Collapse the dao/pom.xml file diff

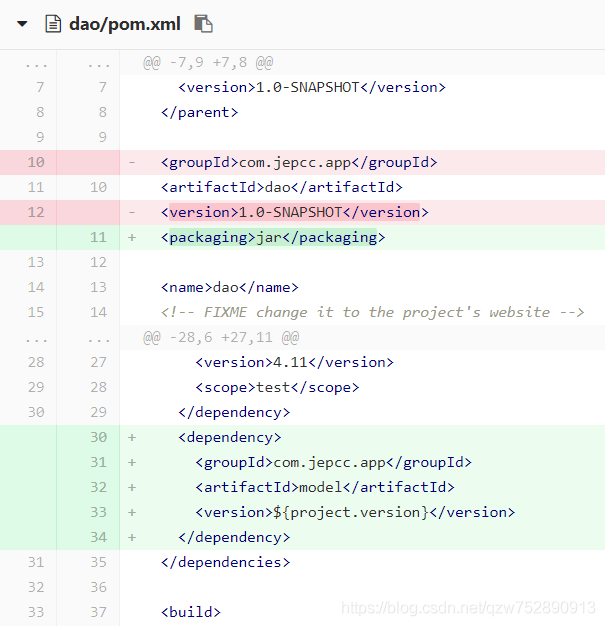click(22, 23)
